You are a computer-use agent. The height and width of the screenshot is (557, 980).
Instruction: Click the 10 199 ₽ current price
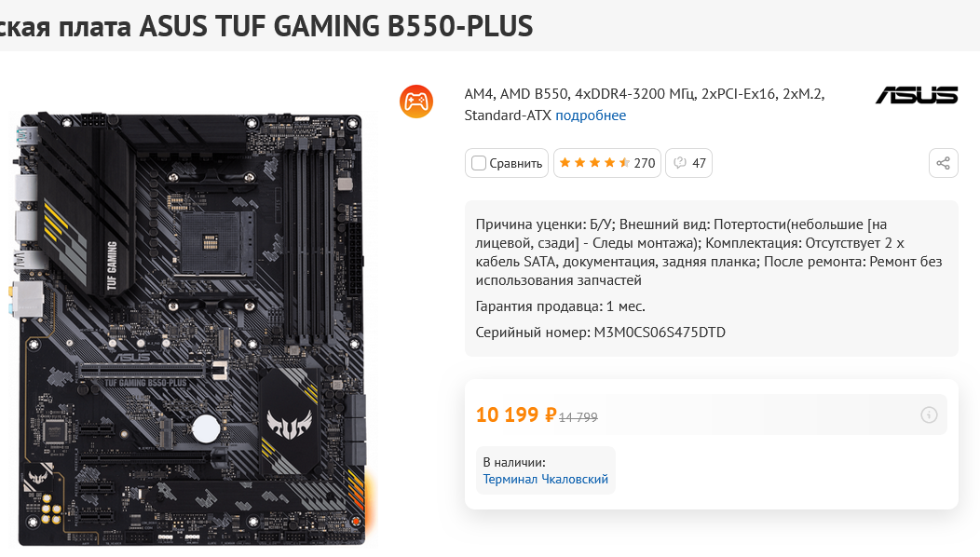516,414
